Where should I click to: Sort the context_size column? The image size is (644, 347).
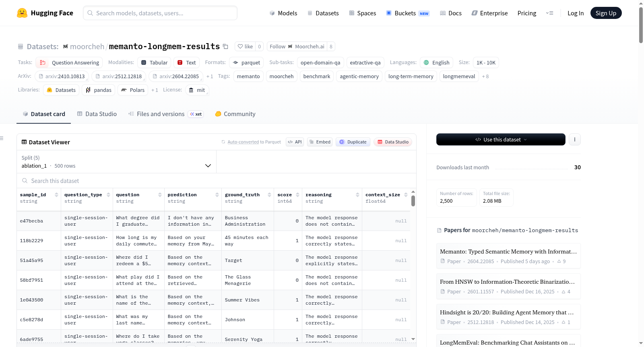[406, 195]
